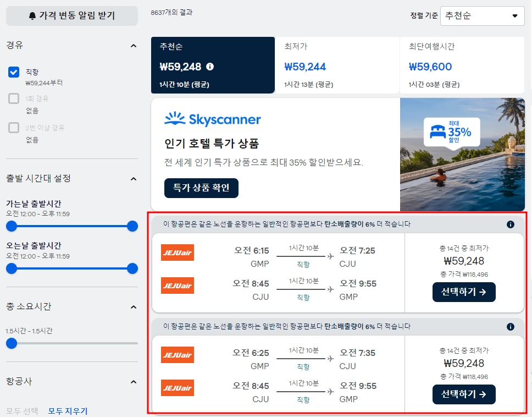The image size is (532, 417).
Task: Click the pool resort photo in hotel banner
Action: coord(462,155)
